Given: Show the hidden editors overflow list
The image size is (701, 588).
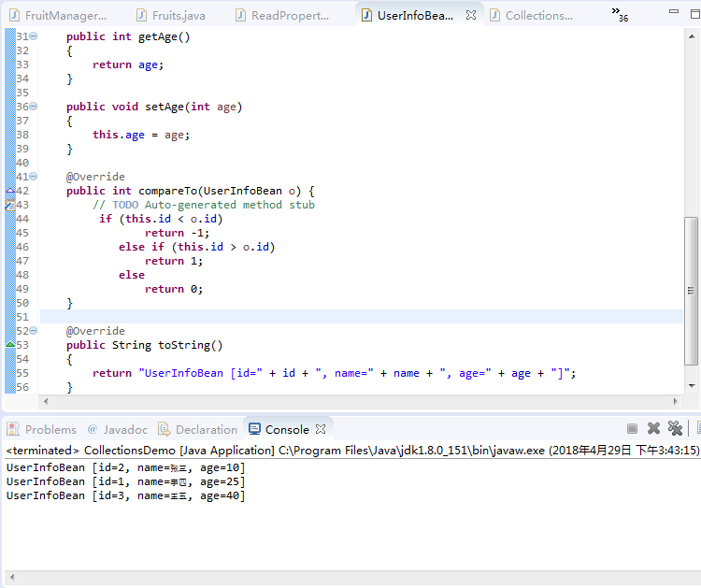Looking at the screenshot, I should (620, 14).
